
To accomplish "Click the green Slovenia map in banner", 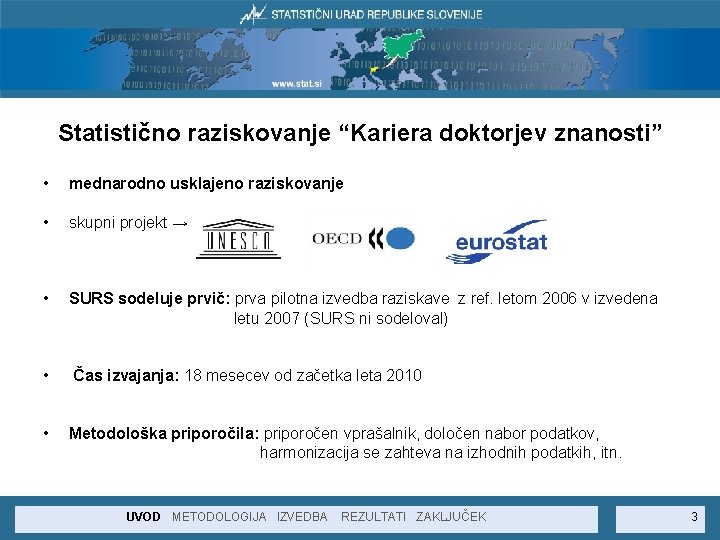I will (402, 46).
